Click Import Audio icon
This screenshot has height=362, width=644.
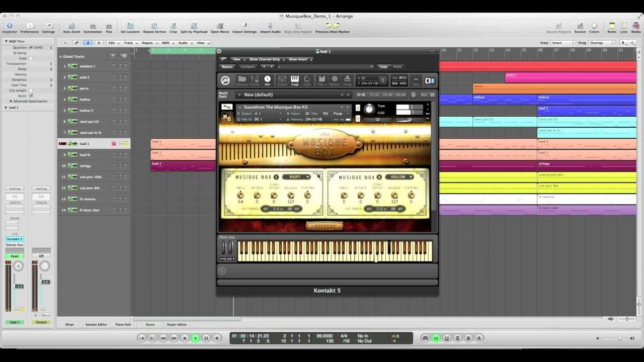(270, 28)
